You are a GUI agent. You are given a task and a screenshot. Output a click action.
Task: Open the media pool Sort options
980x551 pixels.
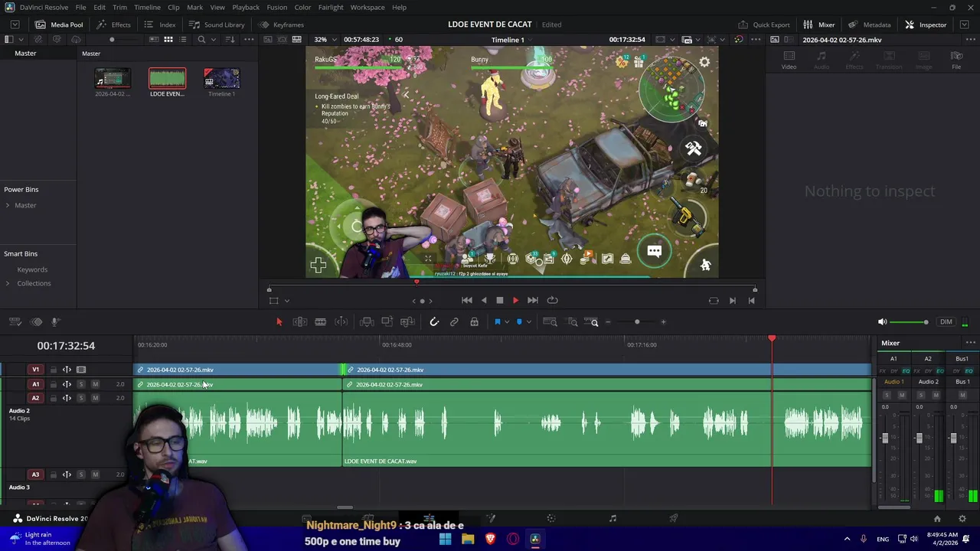(229, 40)
